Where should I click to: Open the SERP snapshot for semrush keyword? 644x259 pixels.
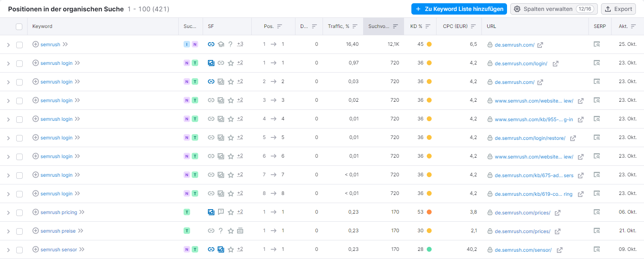click(x=597, y=44)
